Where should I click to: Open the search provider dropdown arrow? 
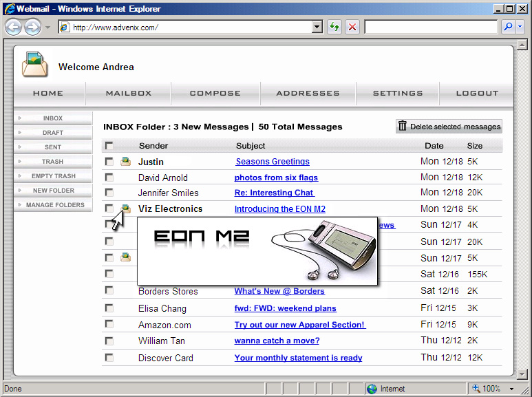pyautogui.click(x=520, y=27)
